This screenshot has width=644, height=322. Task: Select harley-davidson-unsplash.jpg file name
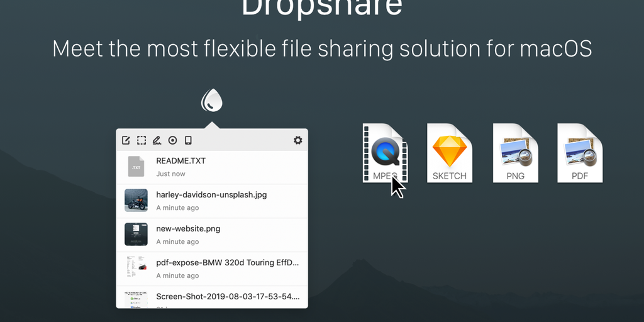[211, 195]
